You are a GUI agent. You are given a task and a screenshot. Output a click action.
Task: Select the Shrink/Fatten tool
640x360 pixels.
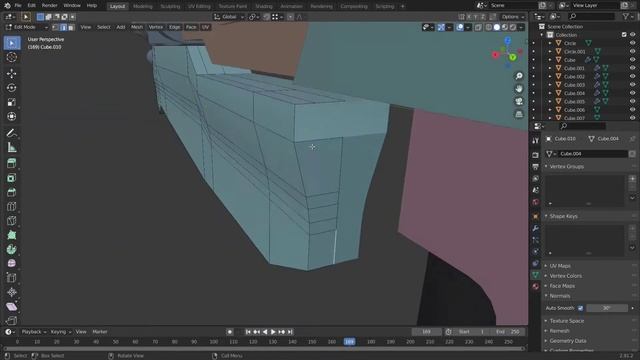(11, 292)
